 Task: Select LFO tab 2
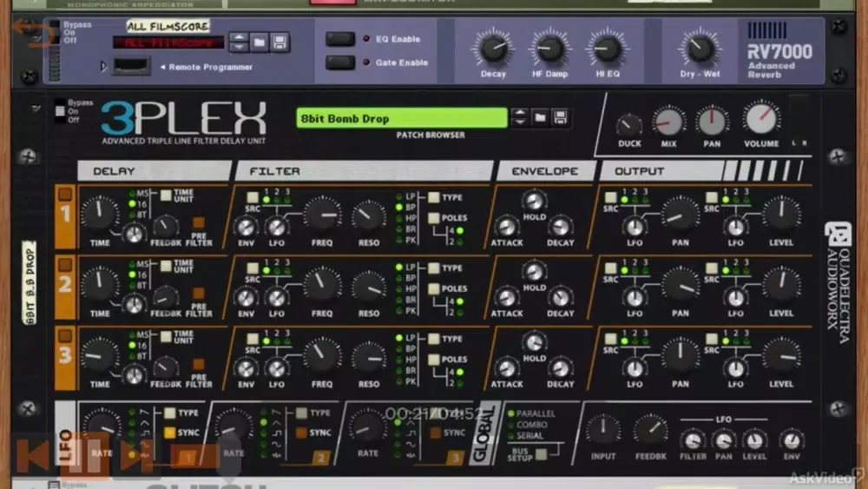pyautogui.click(x=320, y=458)
